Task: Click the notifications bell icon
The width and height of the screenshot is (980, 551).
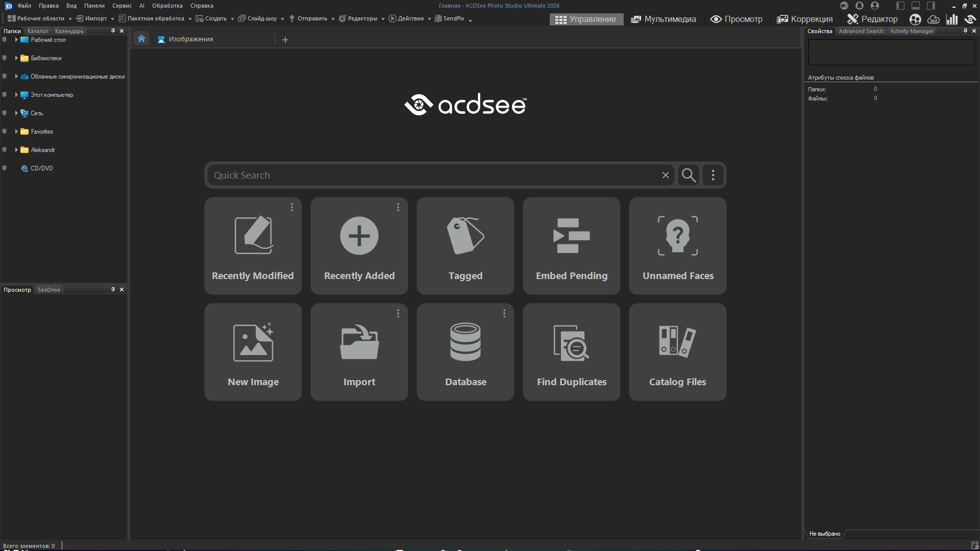Action: click(860, 6)
